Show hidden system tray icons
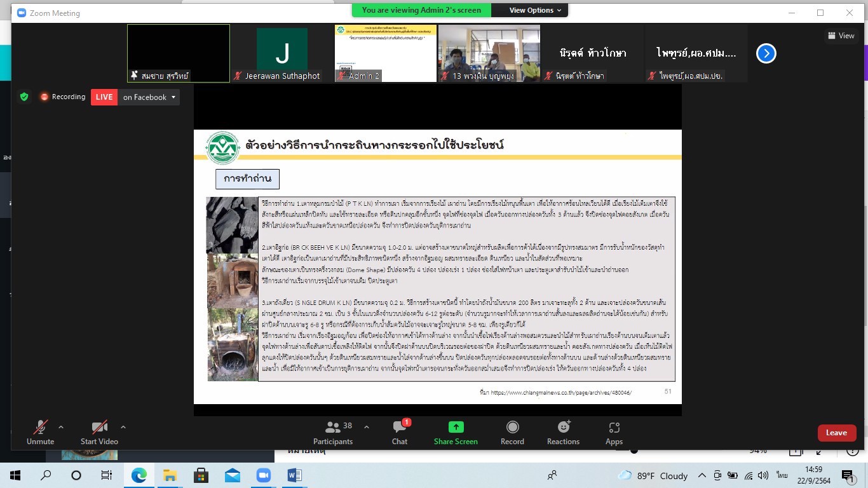This screenshot has width=868, height=488. [702, 475]
